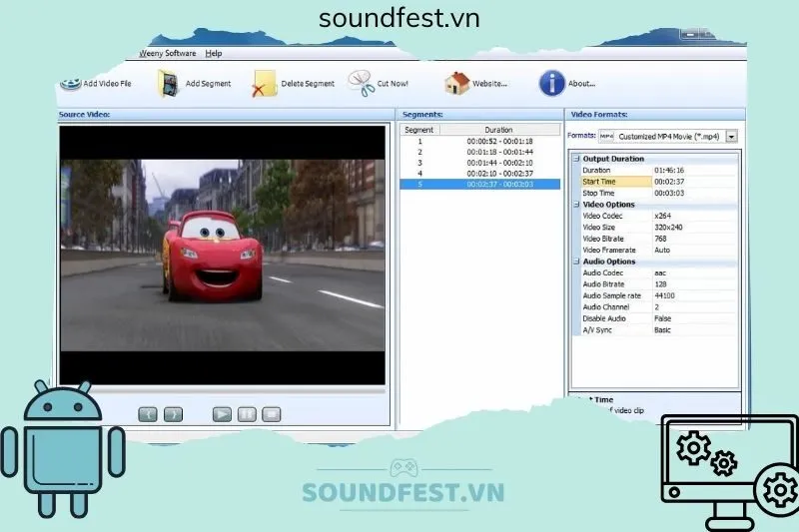Screen dimensions: 799x532
Task: Collapse the Video Options group
Action: tap(576, 205)
